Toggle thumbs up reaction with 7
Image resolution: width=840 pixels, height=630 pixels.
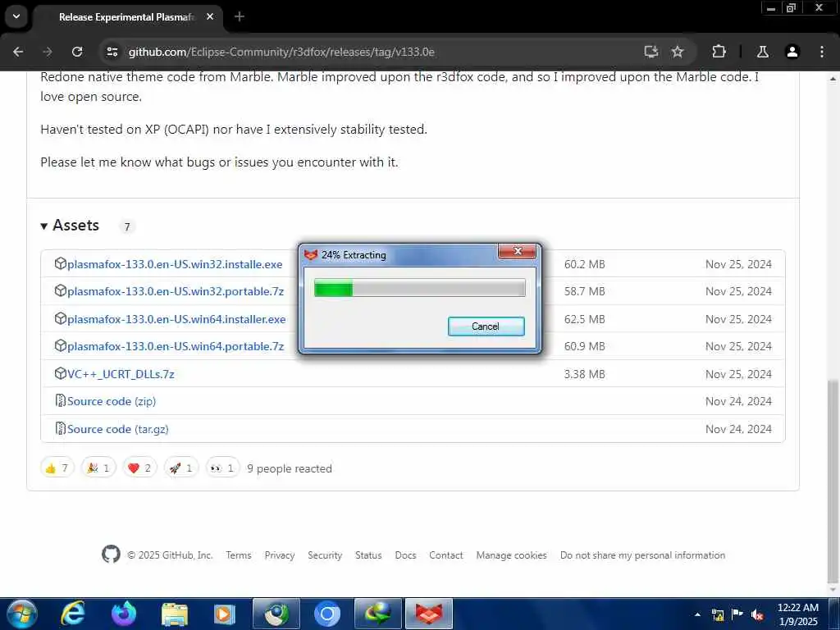[57, 468]
